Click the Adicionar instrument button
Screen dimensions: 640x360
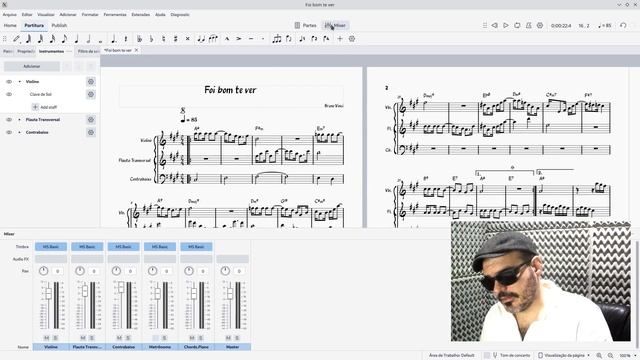coord(32,66)
